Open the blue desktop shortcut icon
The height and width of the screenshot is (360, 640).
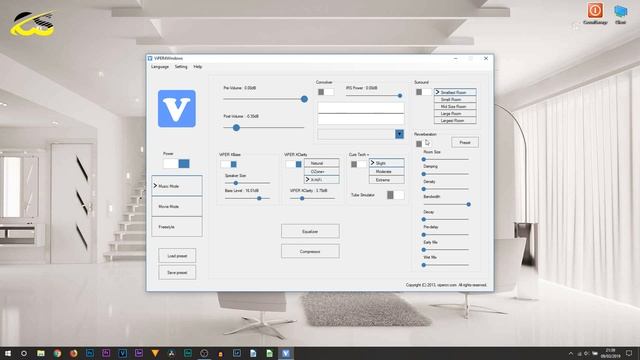(x=620, y=14)
